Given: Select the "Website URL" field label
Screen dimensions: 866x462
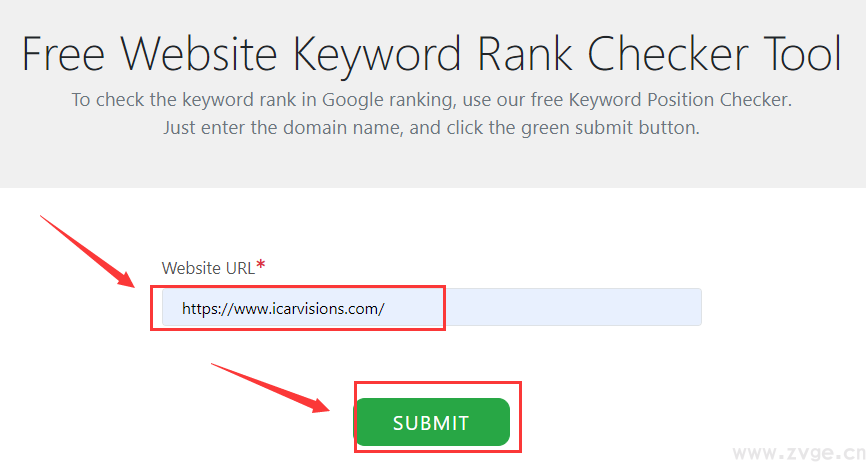Looking at the screenshot, I should pos(208,268).
